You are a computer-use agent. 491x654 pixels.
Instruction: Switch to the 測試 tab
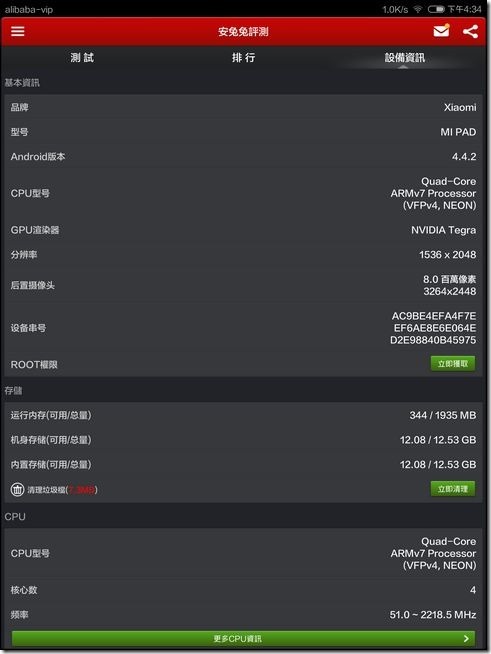point(82,58)
